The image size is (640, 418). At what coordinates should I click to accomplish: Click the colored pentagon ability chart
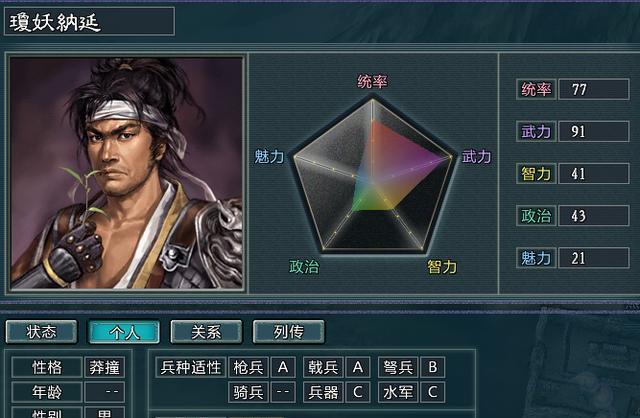372,174
